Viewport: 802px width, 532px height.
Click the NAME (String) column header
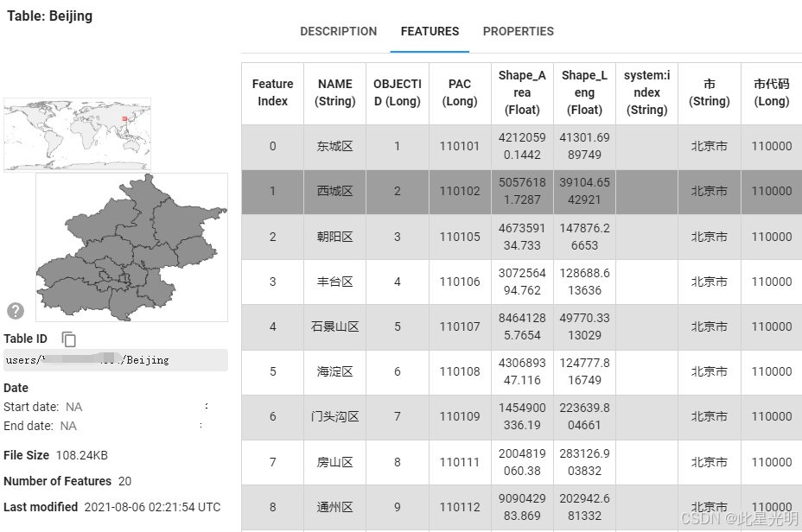335,93
